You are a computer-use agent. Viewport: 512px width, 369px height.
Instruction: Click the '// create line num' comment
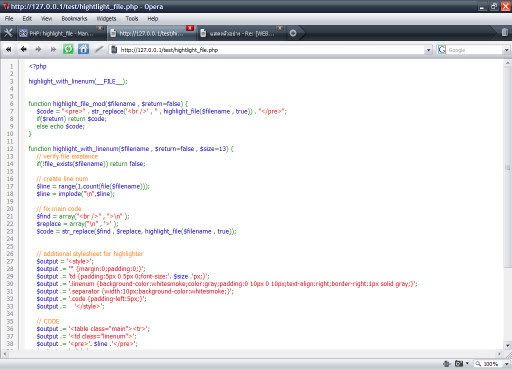click(x=62, y=179)
